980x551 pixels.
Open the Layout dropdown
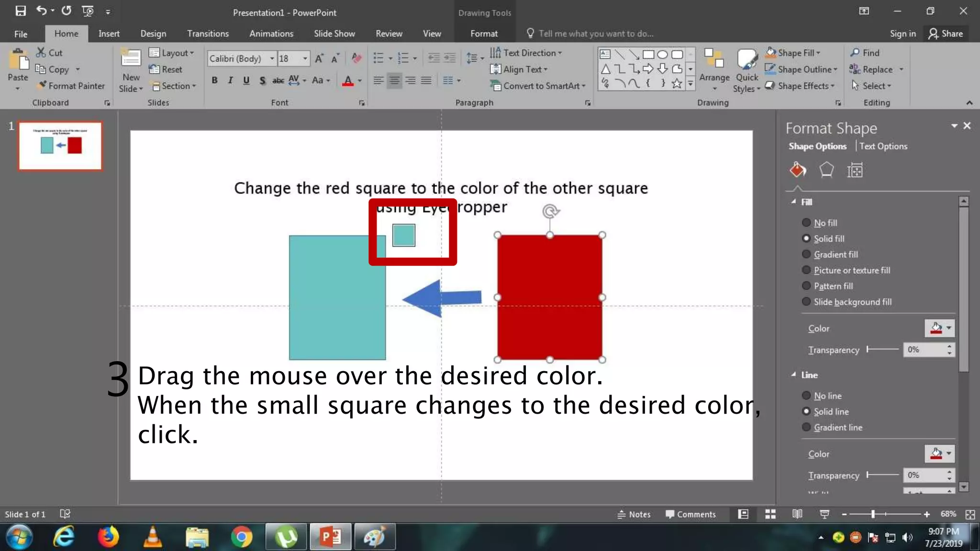click(171, 53)
